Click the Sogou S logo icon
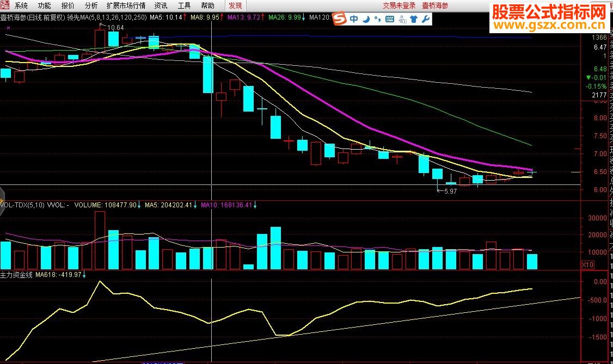The height and width of the screenshot is (364, 613). point(339,18)
